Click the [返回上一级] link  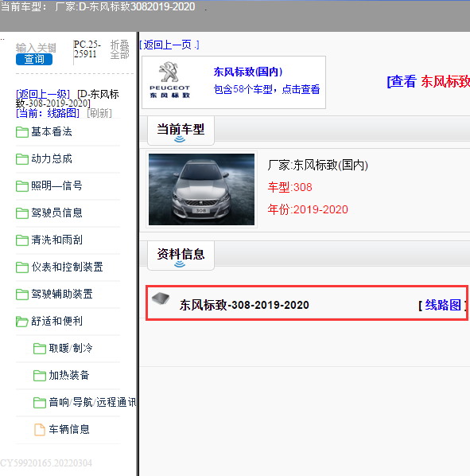pos(43,94)
